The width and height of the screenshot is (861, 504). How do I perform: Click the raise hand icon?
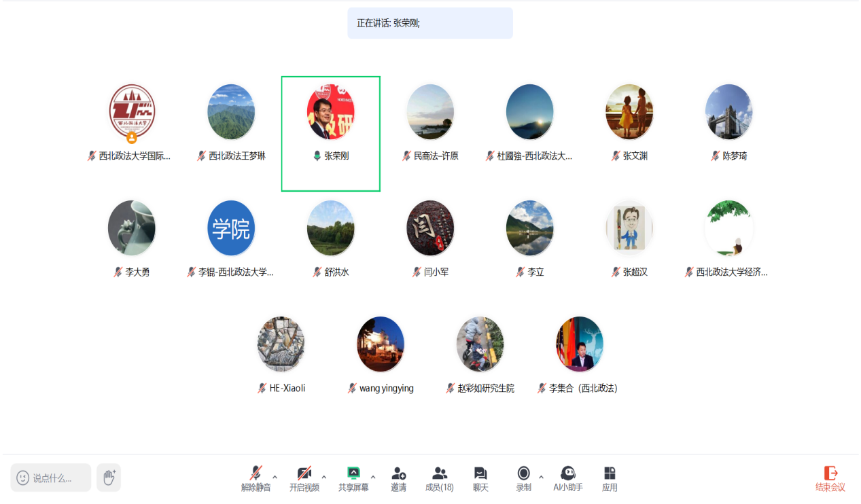pos(109,478)
